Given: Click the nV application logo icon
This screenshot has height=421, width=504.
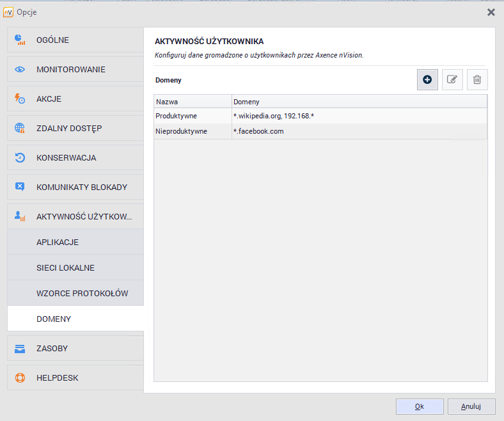Looking at the screenshot, I should click(8, 12).
